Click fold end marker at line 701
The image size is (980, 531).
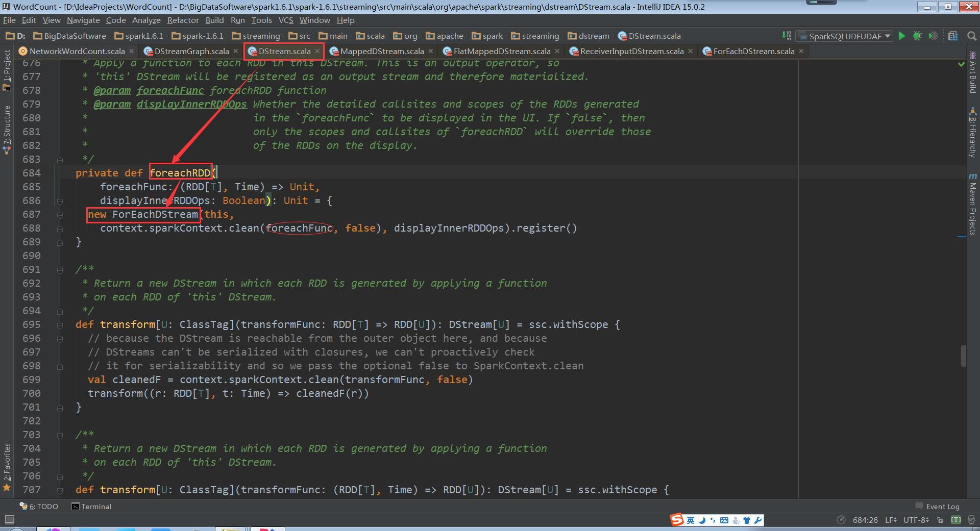[x=60, y=407]
